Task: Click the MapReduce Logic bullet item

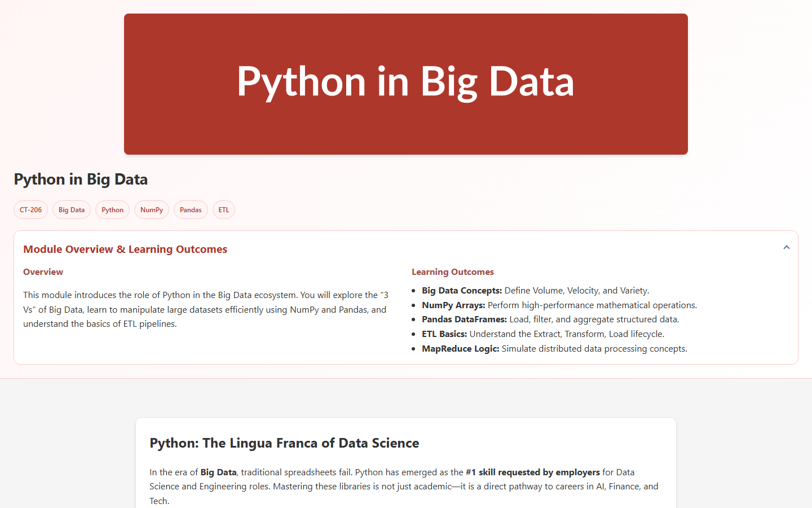Action: click(x=554, y=348)
